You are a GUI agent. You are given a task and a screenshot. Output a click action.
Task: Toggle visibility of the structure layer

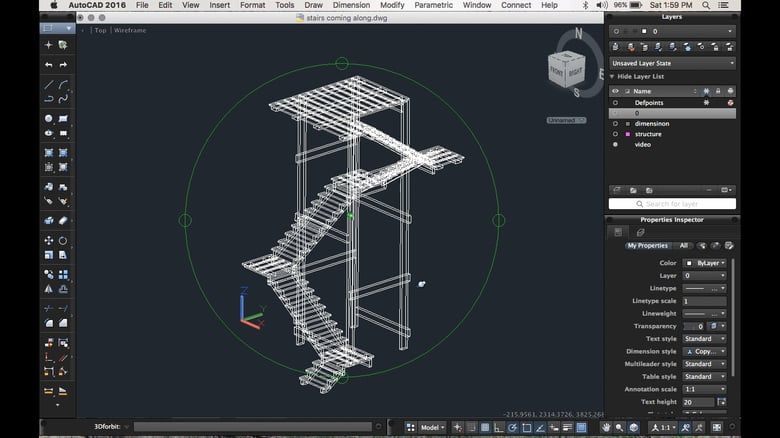point(615,134)
